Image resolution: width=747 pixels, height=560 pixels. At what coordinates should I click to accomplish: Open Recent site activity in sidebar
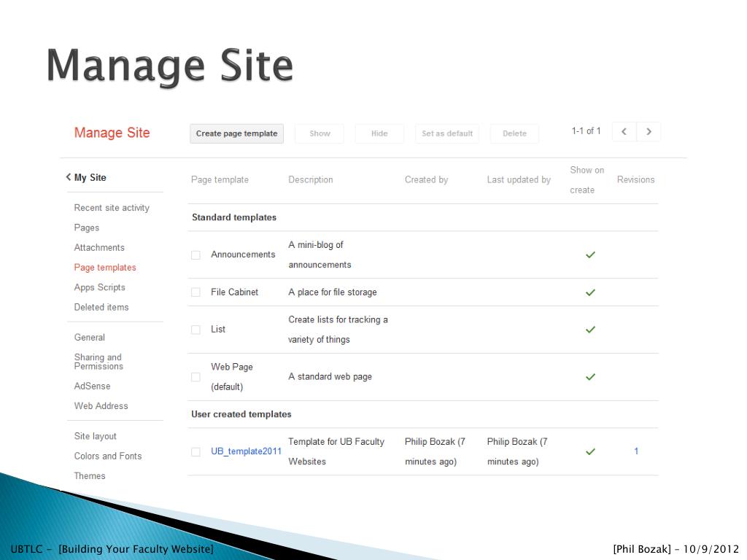(112, 208)
